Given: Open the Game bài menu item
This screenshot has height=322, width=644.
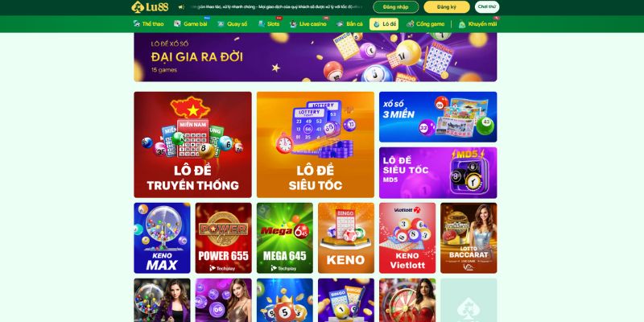Looking at the screenshot, I should [x=191, y=24].
